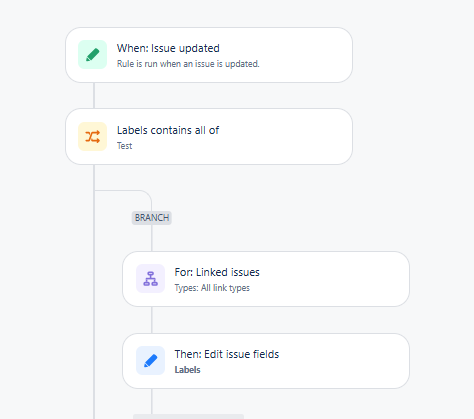Click connector between Linked issues and Edit fields
The width and height of the screenshot is (474, 419).
(x=152, y=320)
